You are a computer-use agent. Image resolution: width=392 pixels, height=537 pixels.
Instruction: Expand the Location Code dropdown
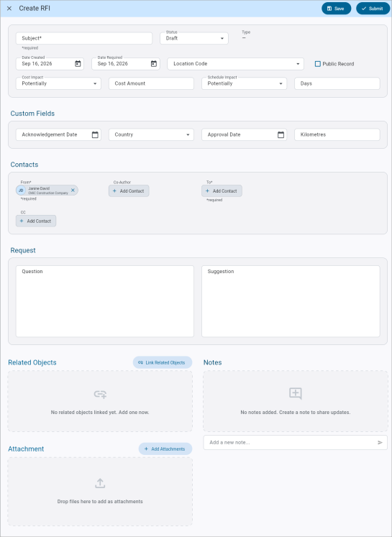235,64
